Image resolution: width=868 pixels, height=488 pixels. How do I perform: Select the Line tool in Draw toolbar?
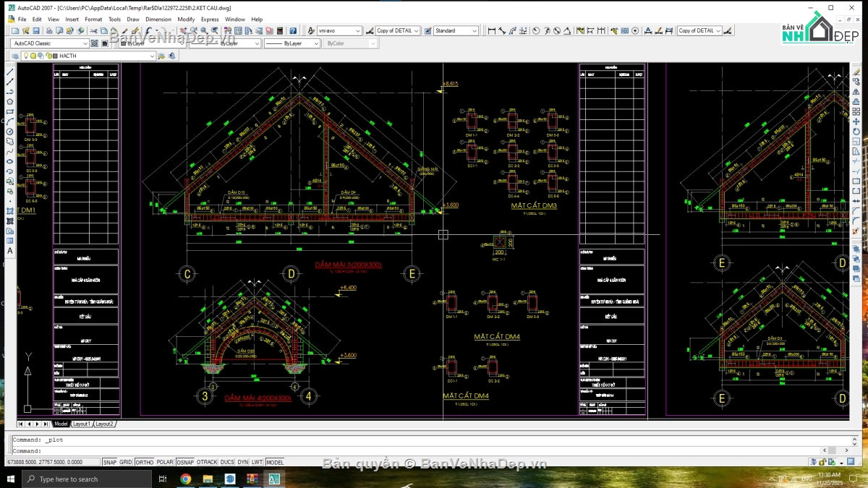(10, 72)
